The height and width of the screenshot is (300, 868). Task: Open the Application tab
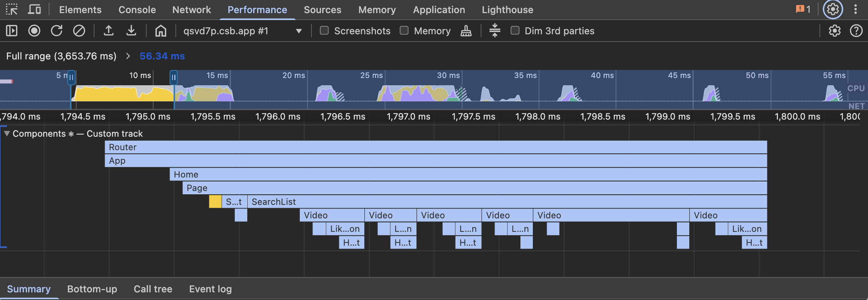pyautogui.click(x=439, y=9)
